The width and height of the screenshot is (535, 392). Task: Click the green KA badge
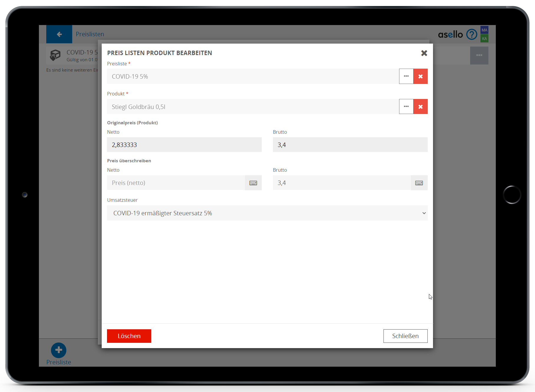click(x=484, y=39)
